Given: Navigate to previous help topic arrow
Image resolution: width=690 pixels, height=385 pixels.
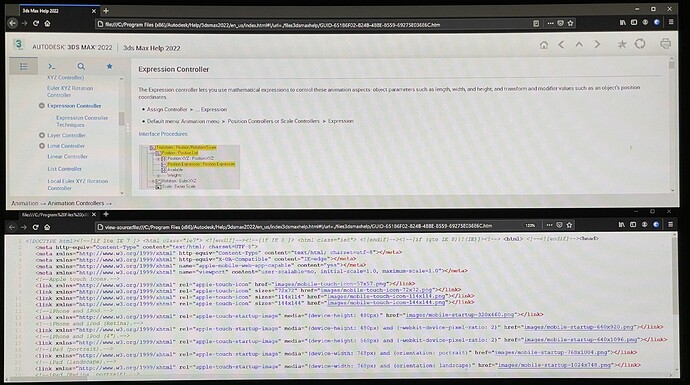Looking at the screenshot, I should click(561, 44).
